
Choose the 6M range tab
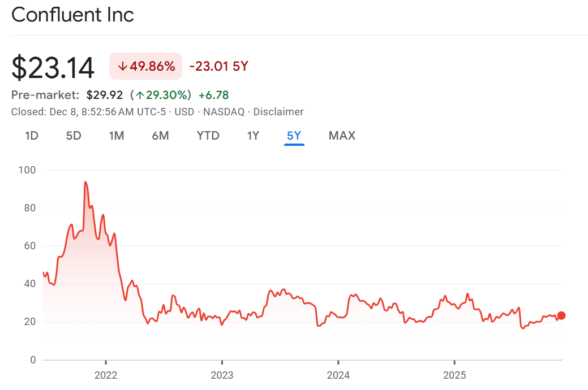click(x=160, y=136)
